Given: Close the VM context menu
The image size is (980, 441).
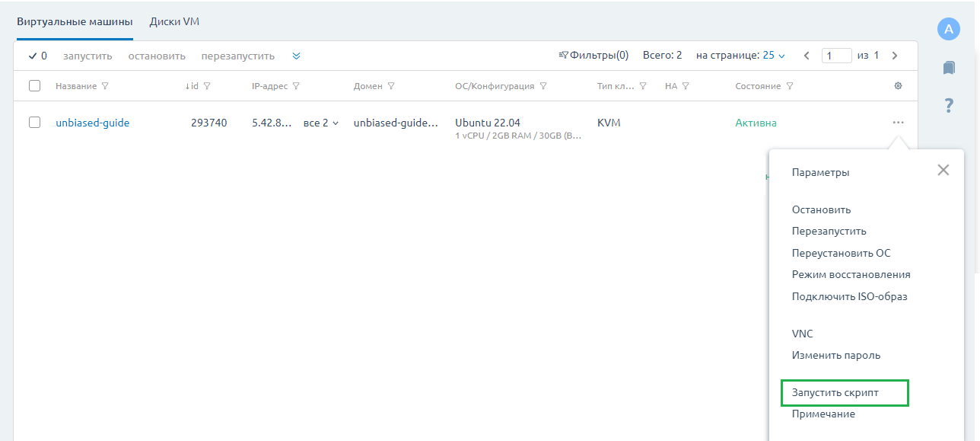Looking at the screenshot, I should pos(943,170).
